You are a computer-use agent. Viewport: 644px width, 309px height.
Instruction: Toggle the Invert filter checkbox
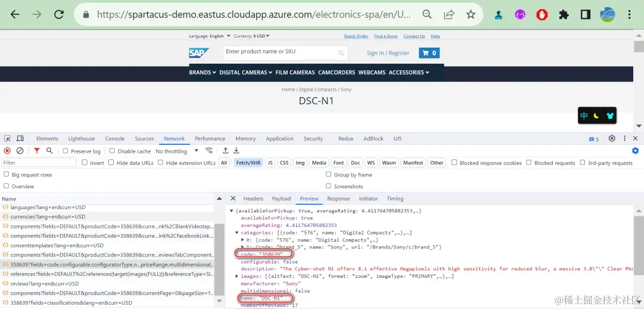[x=85, y=163]
